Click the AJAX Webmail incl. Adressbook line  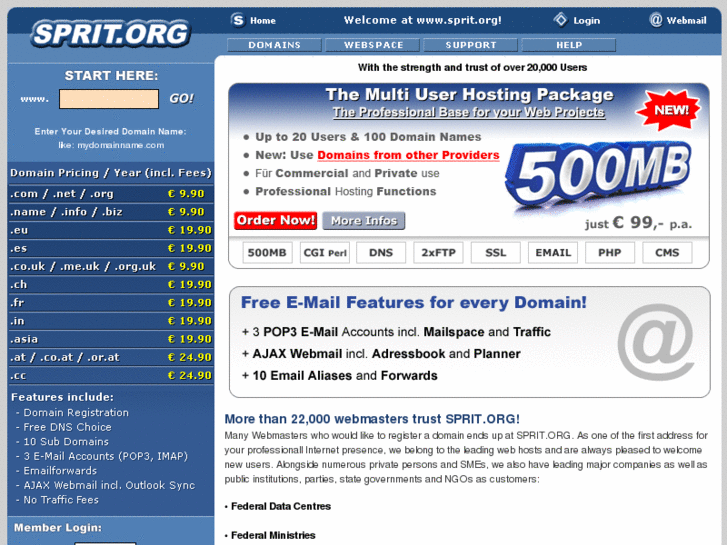point(381,354)
